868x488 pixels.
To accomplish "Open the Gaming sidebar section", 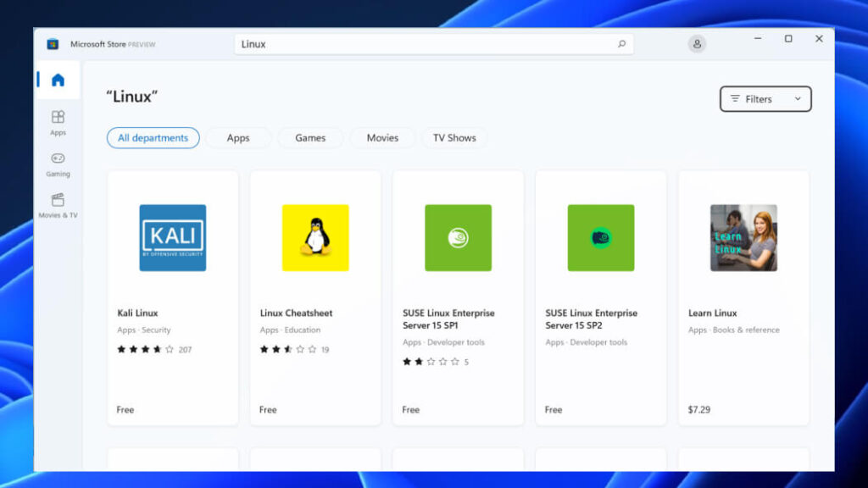I will point(58,164).
